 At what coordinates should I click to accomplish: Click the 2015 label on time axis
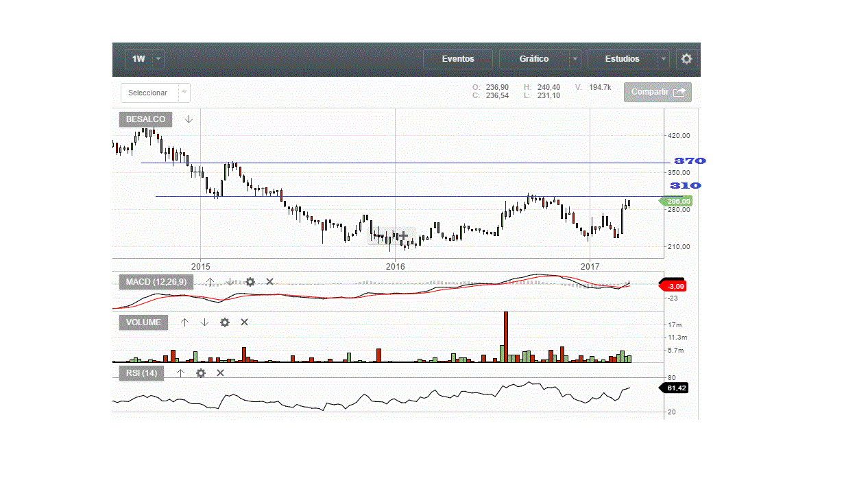tap(200, 266)
